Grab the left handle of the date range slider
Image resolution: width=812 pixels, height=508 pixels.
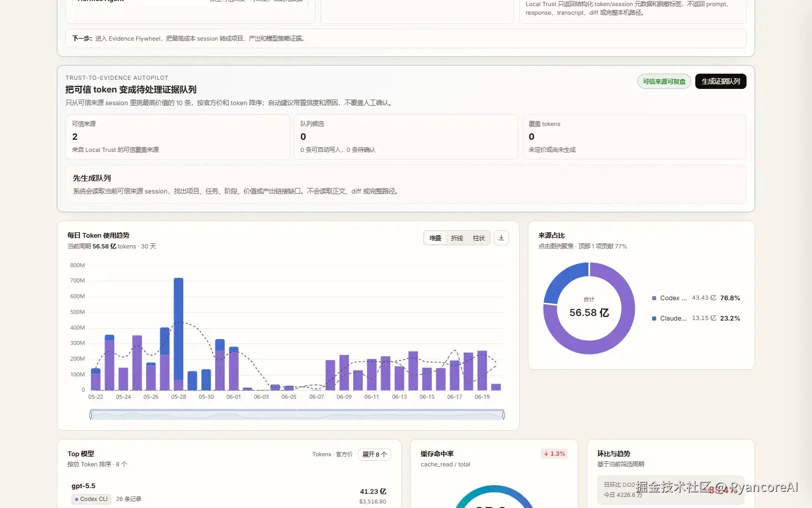pyautogui.click(x=91, y=415)
